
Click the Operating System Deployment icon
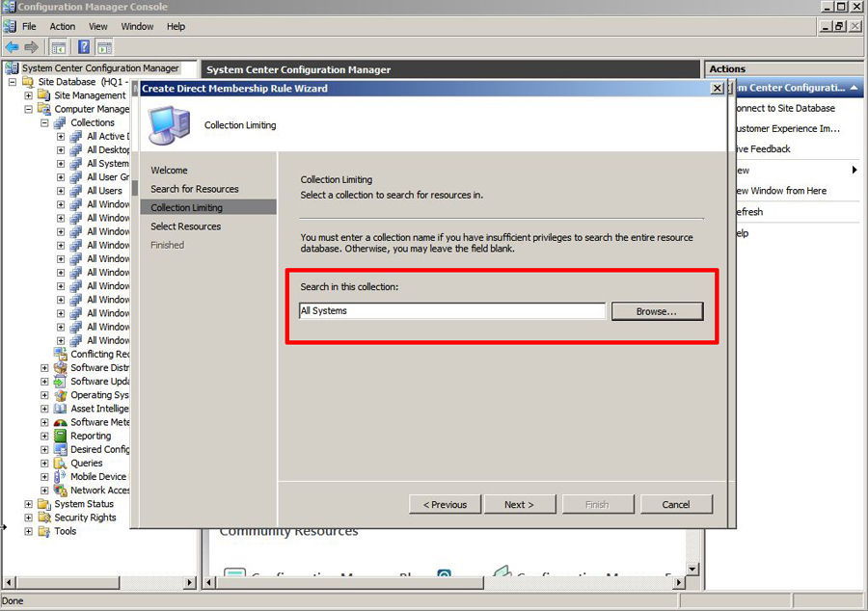(x=60, y=395)
